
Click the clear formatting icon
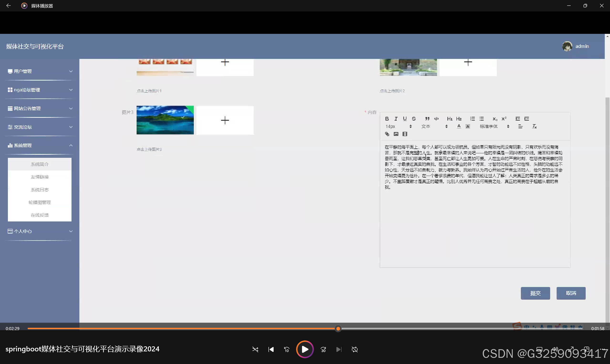[534, 126]
